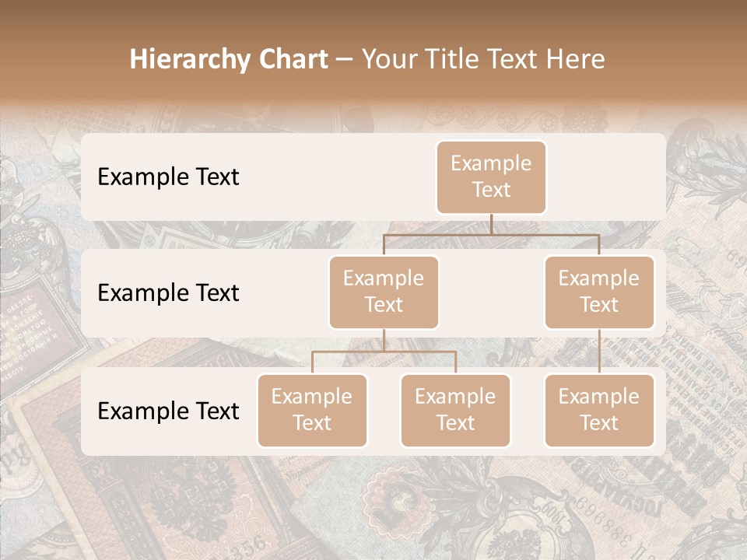This screenshot has height=560, width=747.
Task: Click the "Your Title Text Here" placeholder
Action: coord(483,59)
